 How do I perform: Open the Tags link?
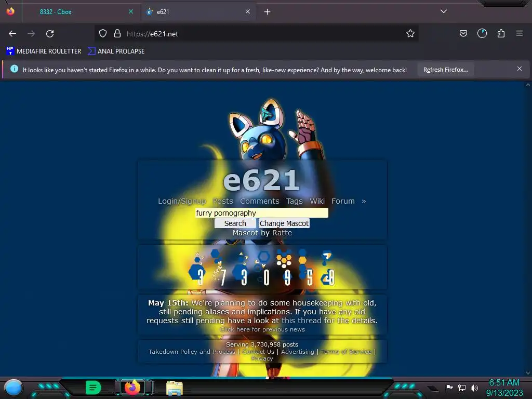coord(295,201)
